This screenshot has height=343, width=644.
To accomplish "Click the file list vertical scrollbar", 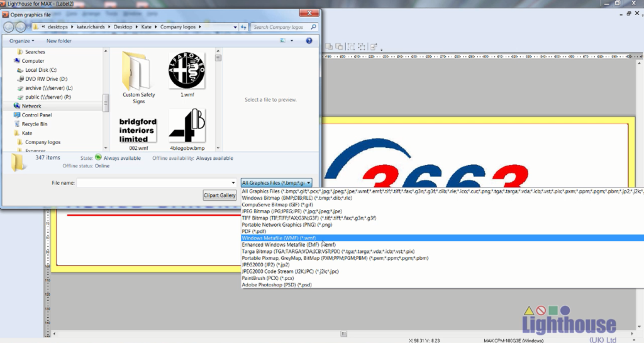I will 218,99.
